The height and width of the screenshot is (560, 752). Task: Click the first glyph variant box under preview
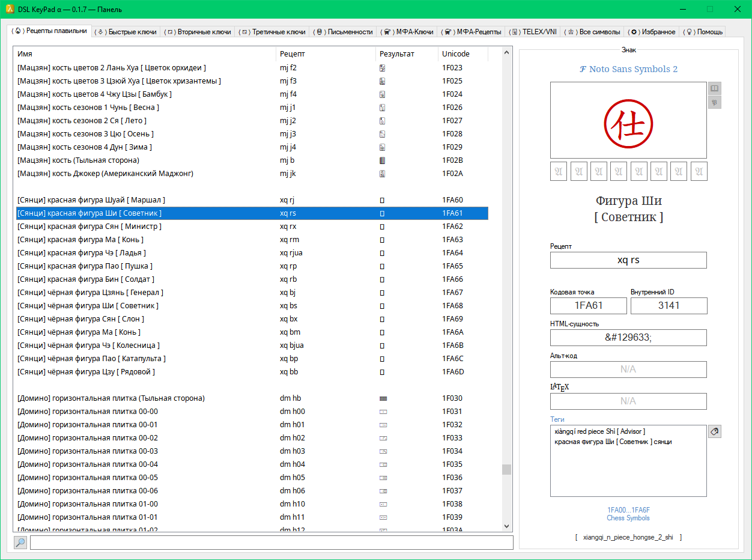(559, 171)
